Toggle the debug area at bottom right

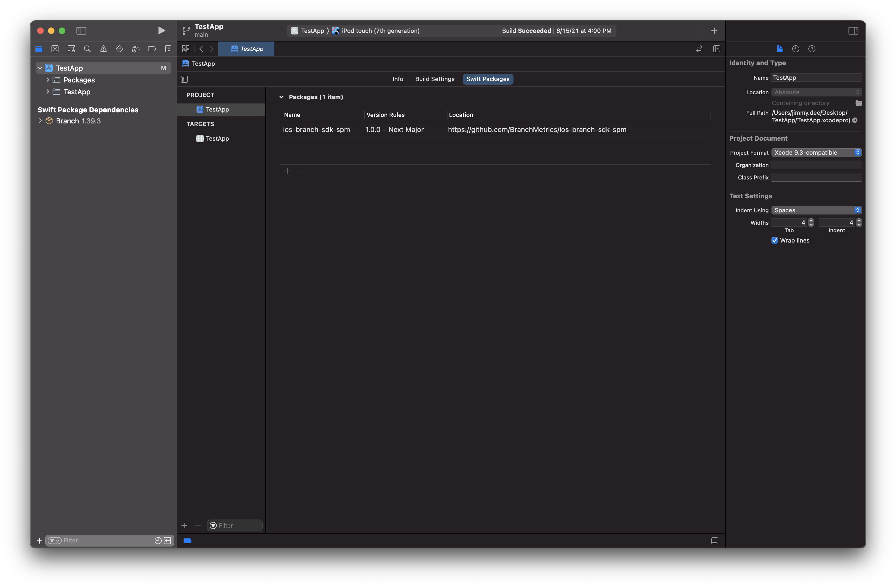click(x=715, y=541)
